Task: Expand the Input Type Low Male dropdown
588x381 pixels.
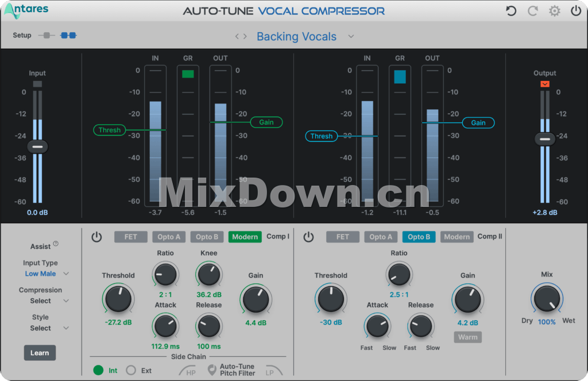Action: tap(66, 274)
